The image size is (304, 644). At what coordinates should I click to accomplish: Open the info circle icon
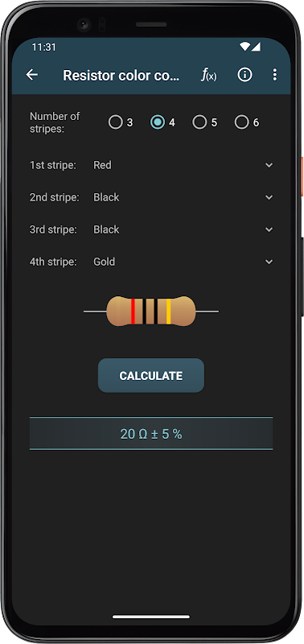245,75
